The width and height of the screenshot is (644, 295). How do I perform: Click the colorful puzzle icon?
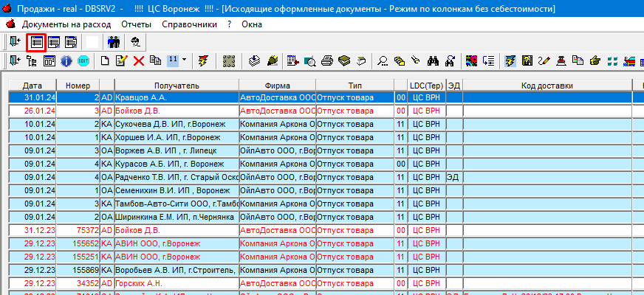click(471, 60)
